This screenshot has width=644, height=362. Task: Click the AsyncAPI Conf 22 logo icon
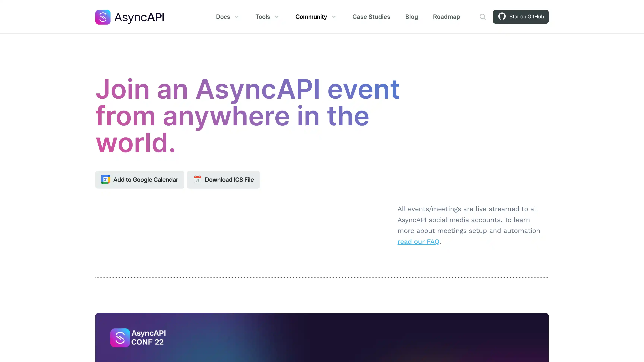120,337
